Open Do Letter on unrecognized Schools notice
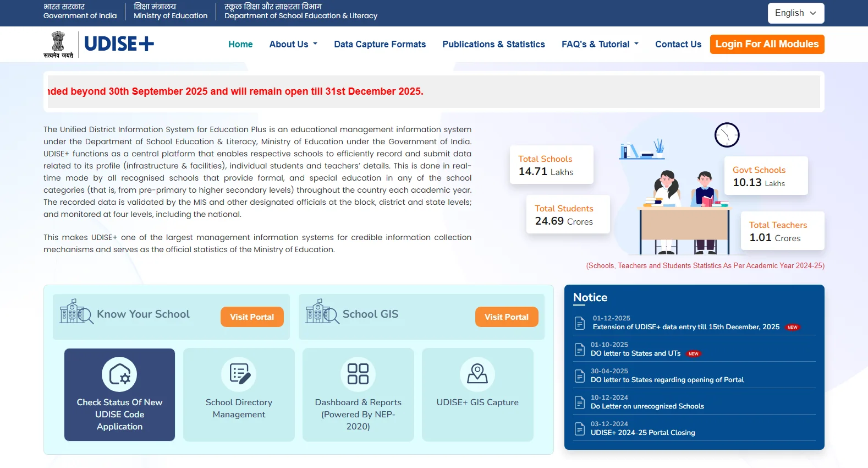The height and width of the screenshot is (468, 868). pyautogui.click(x=647, y=406)
